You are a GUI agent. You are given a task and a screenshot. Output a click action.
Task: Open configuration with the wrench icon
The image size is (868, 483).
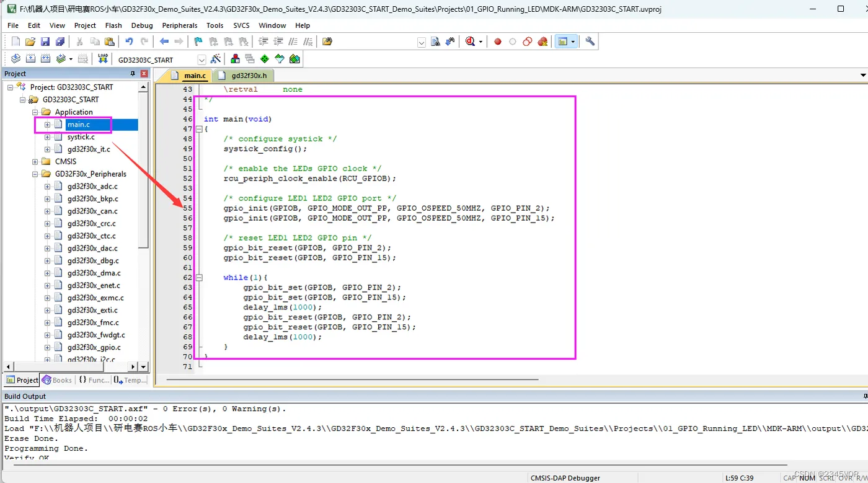coord(590,42)
